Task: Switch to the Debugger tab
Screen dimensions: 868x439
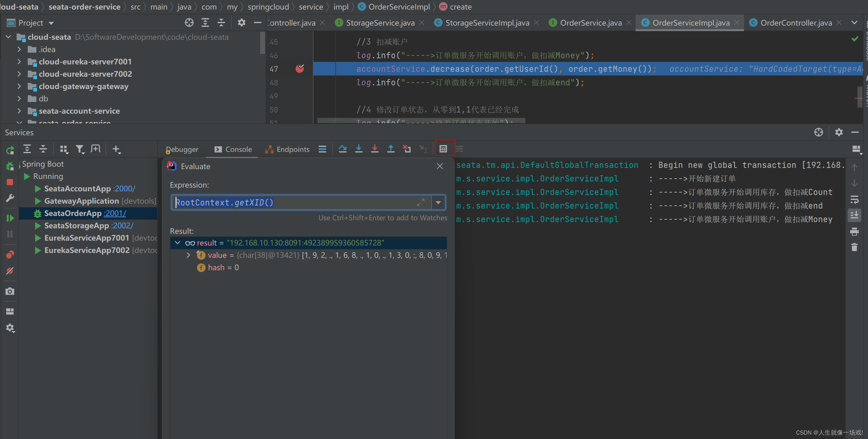Action: pos(182,149)
